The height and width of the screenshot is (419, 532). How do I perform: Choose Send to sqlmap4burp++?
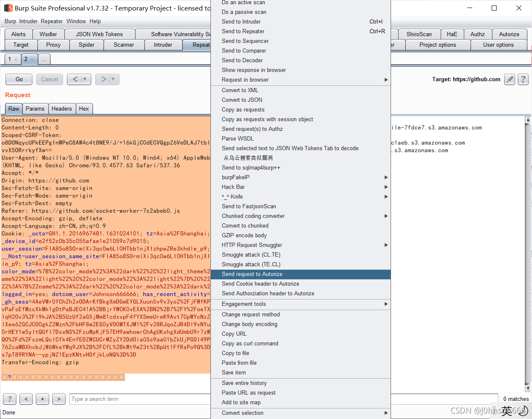[301, 168]
